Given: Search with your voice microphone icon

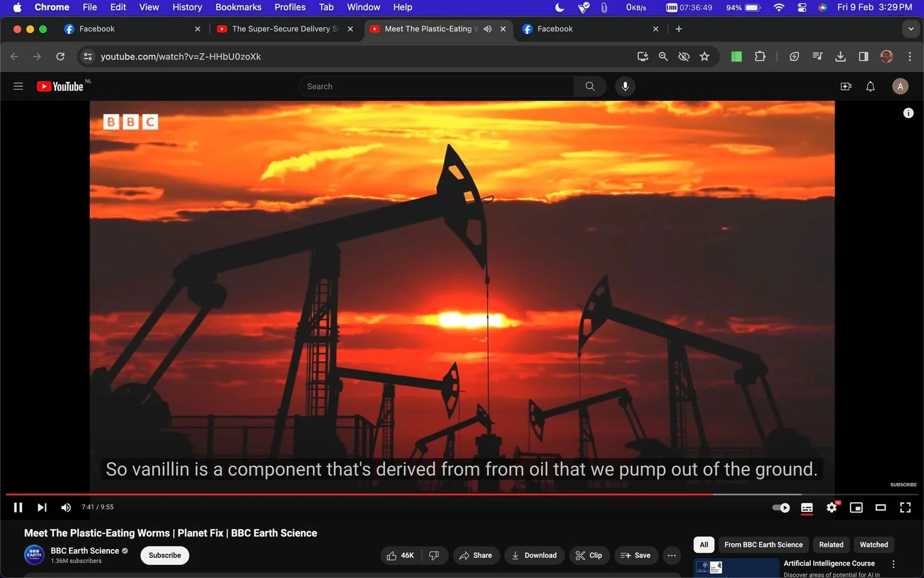Looking at the screenshot, I should [625, 87].
